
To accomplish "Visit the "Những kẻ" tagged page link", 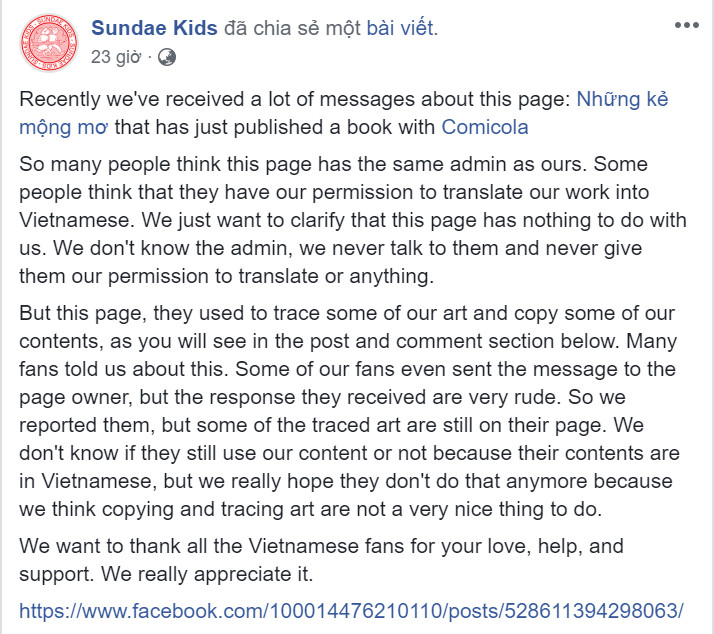I will 622,99.
